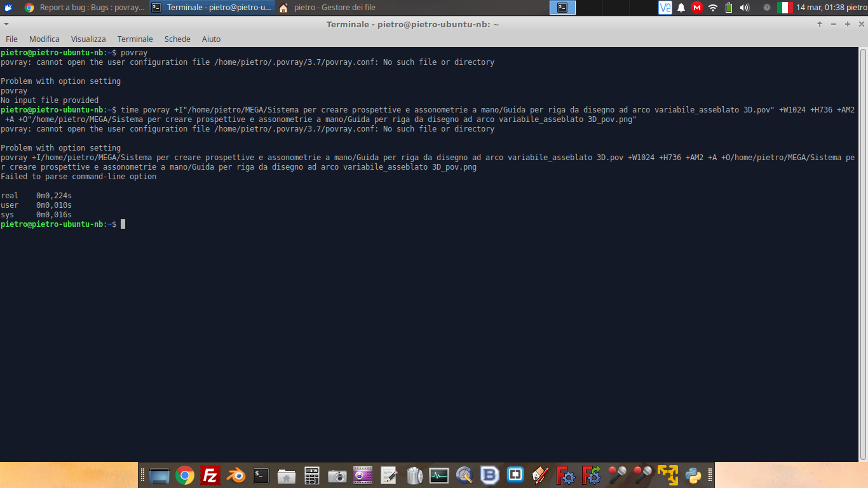
Task: Switch to 'pietro - Gestore dei file' taskbar window
Action: tap(328, 8)
